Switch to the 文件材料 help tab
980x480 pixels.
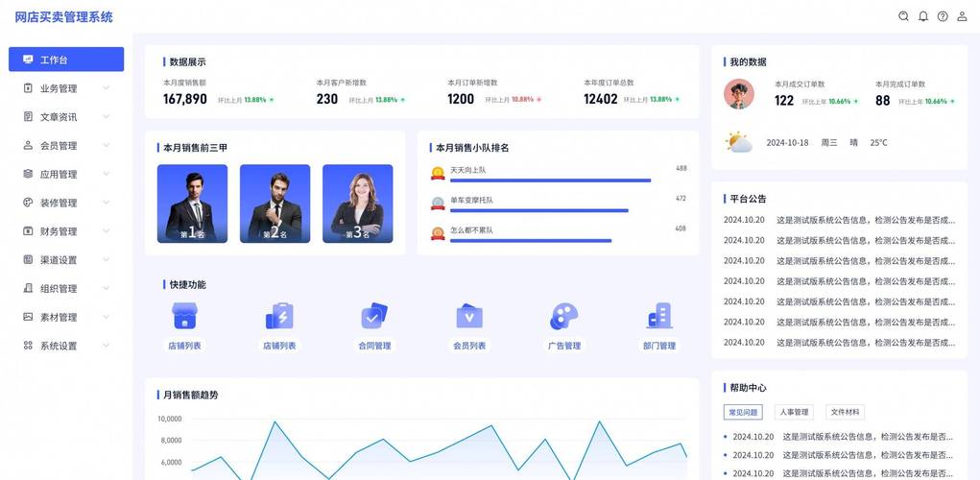pos(846,412)
